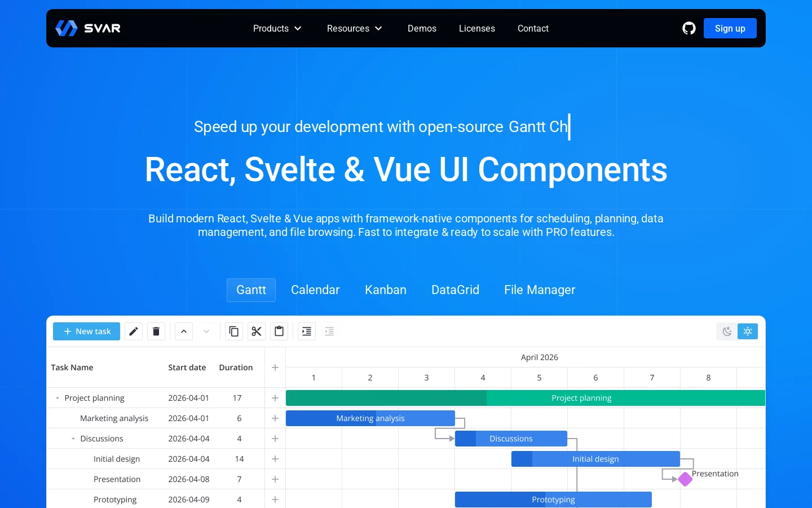
Task: Outdent the task with outdent icon
Action: point(329,331)
